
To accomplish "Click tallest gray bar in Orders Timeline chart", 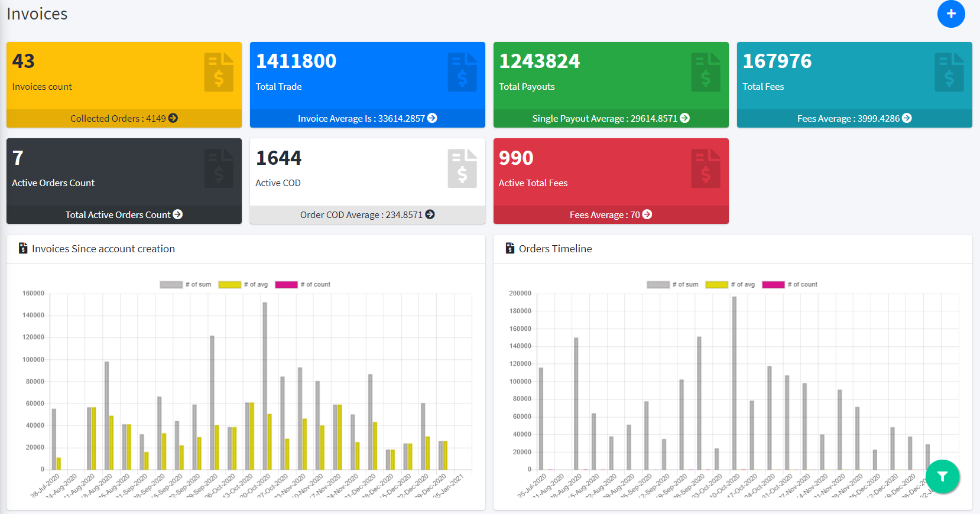I will [x=734, y=383].
